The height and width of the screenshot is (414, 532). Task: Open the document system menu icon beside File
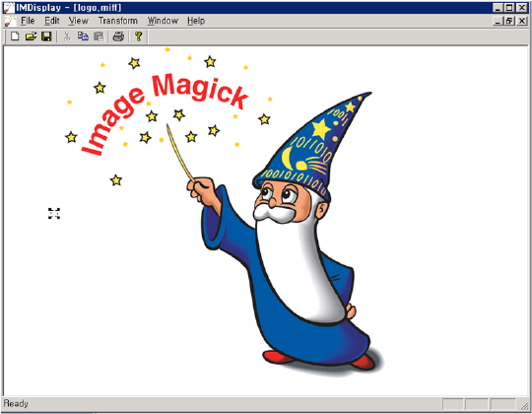point(10,21)
